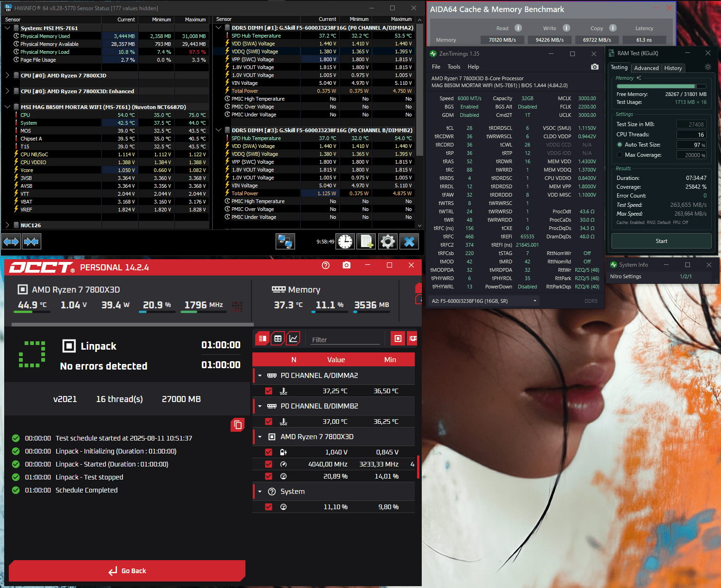Select OCCT graph view monitoring icon
Viewport: 721px width, 588px height.
pos(293,339)
